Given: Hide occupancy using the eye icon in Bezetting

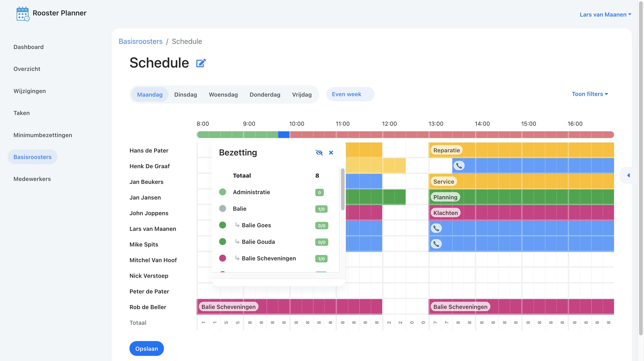Looking at the screenshot, I should pyautogui.click(x=319, y=153).
